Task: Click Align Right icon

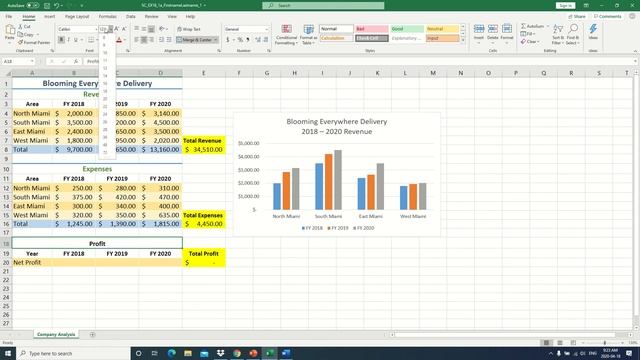Action: [x=151, y=40]
